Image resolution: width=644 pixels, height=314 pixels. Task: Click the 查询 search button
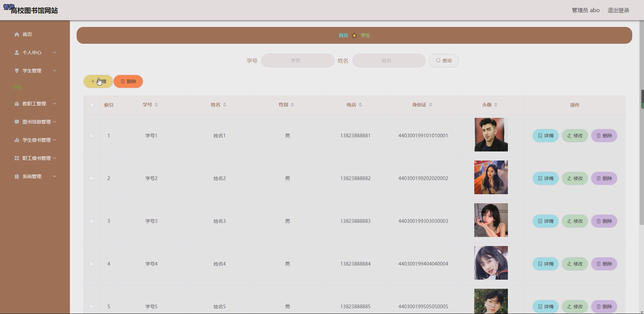444,61
